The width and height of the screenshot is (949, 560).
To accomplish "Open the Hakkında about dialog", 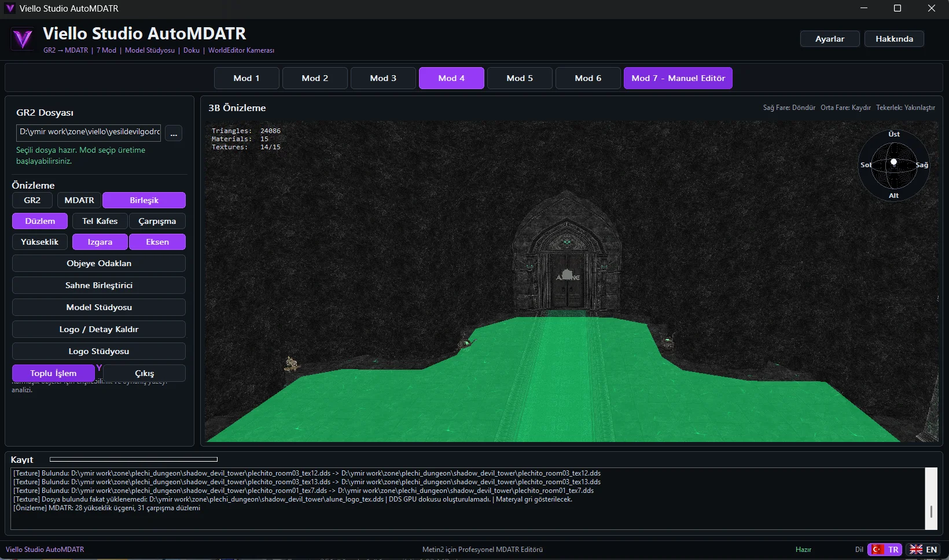I will click(x=894, y=39).
